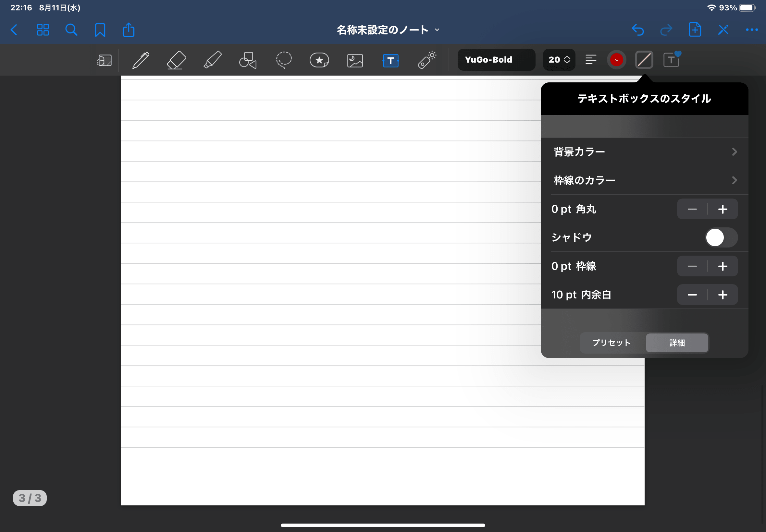Switch to the 詳細 tab
The height and width of the screenshot is (532, 766).
pyautogui.click(x=677, y=343)
